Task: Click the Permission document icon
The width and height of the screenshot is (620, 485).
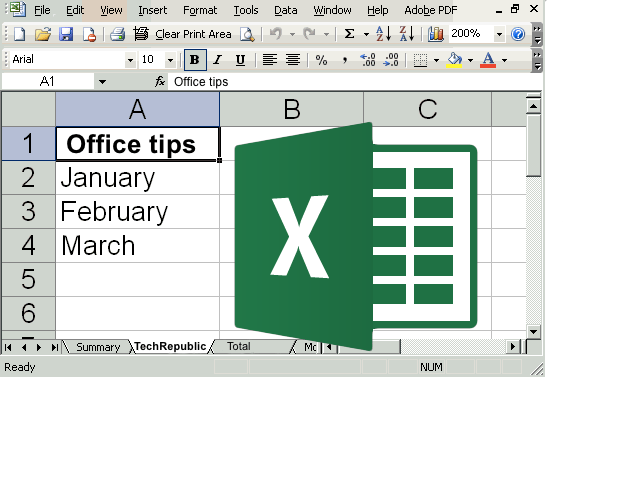Action: 89,34
